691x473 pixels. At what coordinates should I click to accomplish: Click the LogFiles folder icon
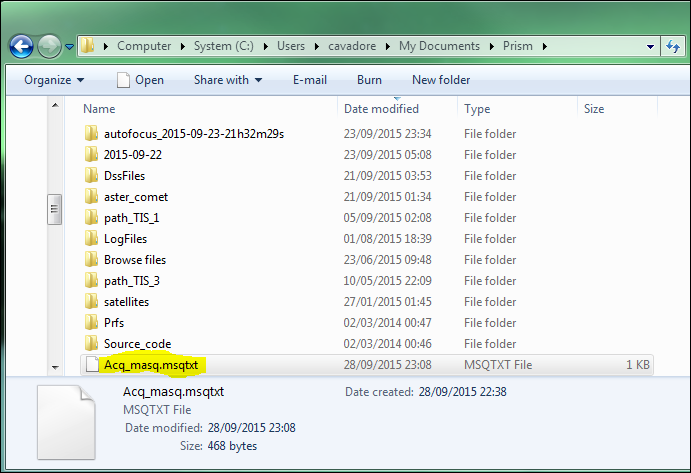point(92,239)
